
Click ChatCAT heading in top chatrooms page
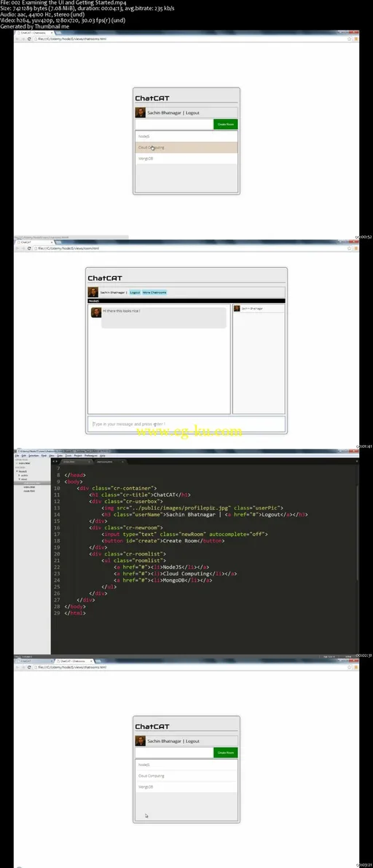(152, 98)
